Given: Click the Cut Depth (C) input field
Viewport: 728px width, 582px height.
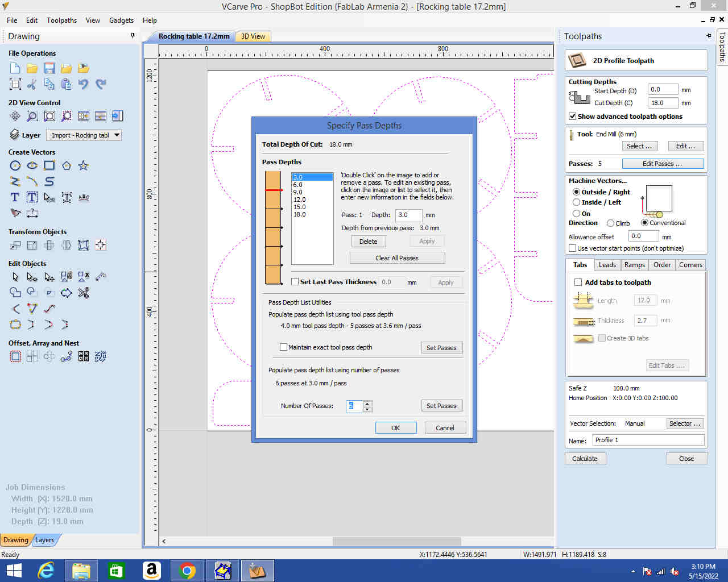Looking at the screenshot, I should 663,103.
